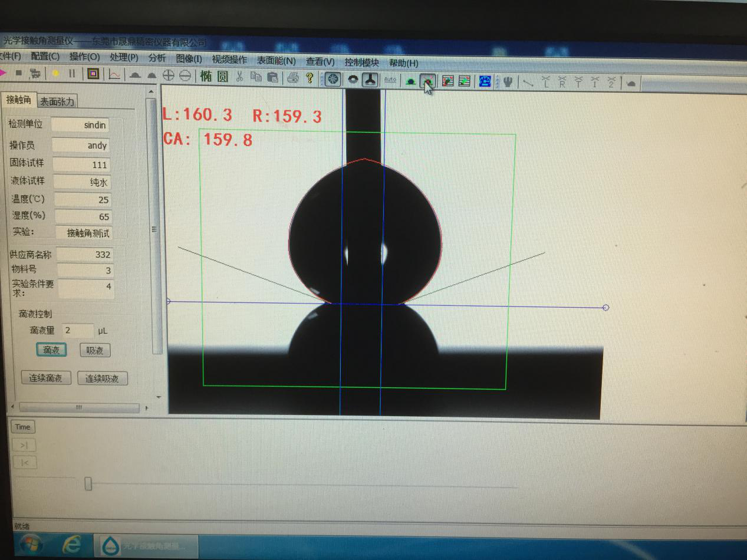Open the 控制模块 menu
The height and width of the screenshot is (560, 747).
pyautogui.click(x=361, y=62)
